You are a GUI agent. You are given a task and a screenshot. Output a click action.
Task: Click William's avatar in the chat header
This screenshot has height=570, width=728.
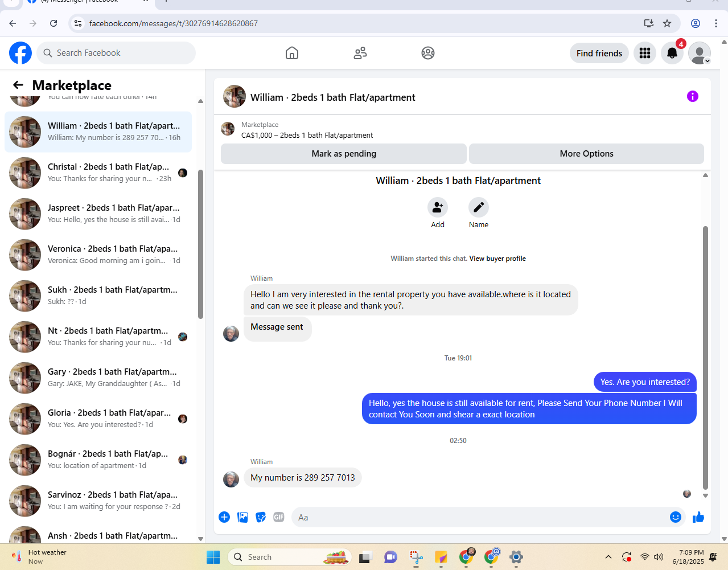point(235,97)
